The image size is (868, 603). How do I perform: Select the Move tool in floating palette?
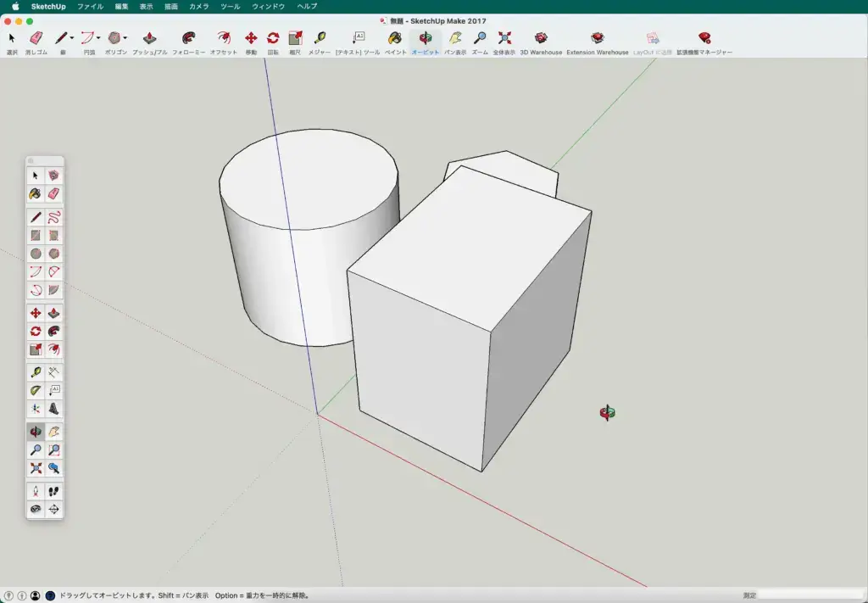tap(36, 314)
